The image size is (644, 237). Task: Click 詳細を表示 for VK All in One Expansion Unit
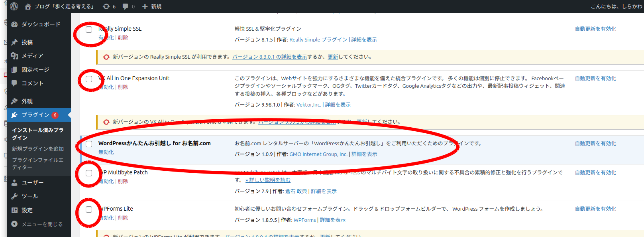pos(338,105)
